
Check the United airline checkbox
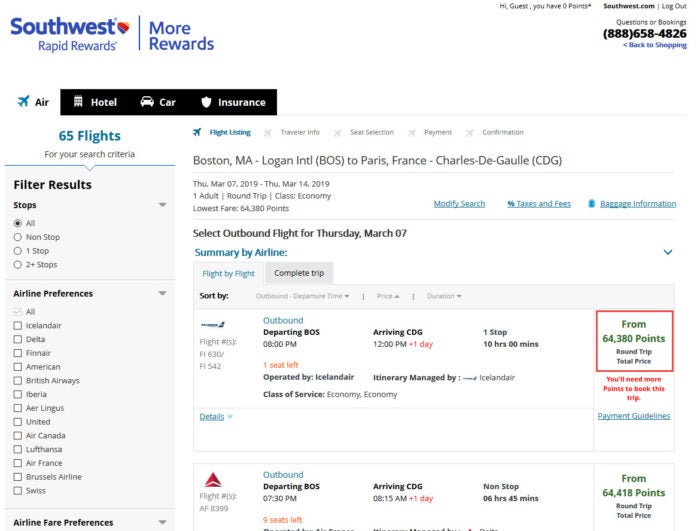tap(18, 422)
